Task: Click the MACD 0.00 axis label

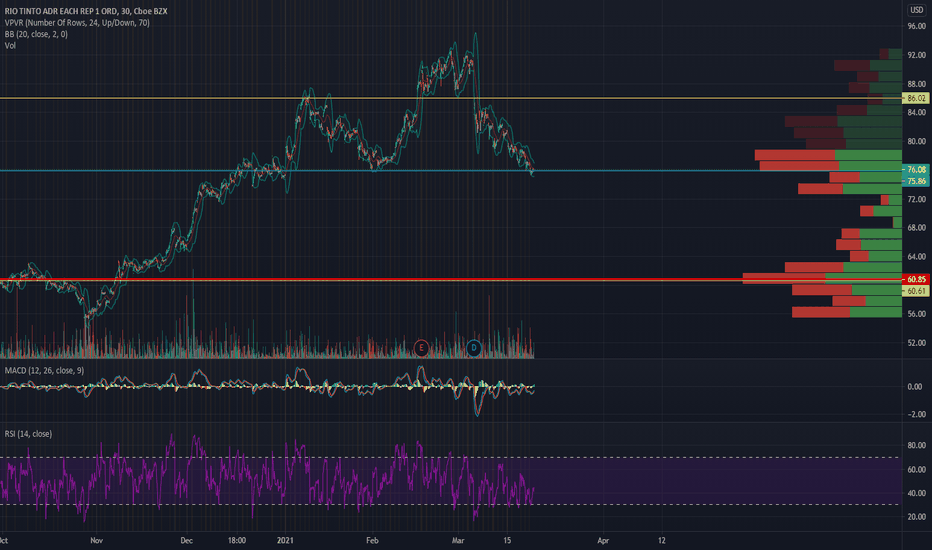Action: point(917,386)
